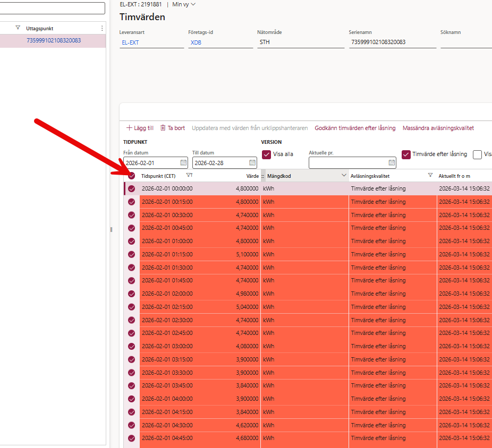This screenshot has width=492, height=448.
Task: Open the EL-EXT Leveransart link
Action: coord(130,42)
